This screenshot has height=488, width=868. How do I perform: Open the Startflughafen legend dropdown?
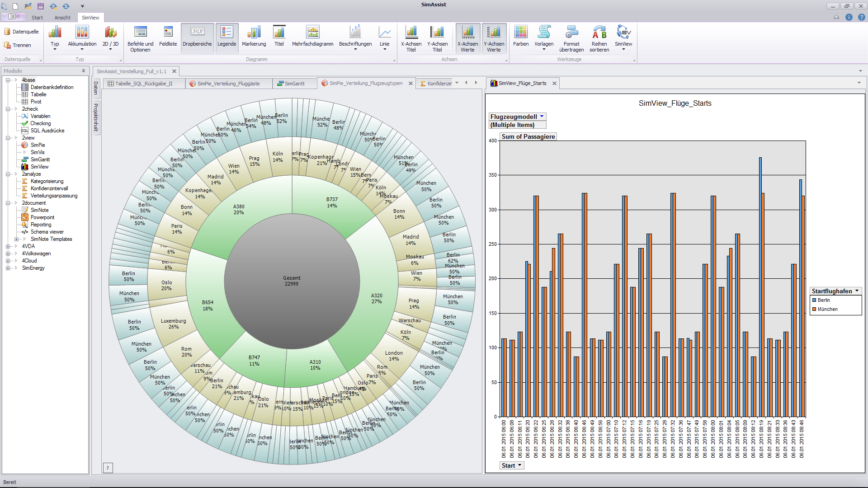(x=857, y=291)
